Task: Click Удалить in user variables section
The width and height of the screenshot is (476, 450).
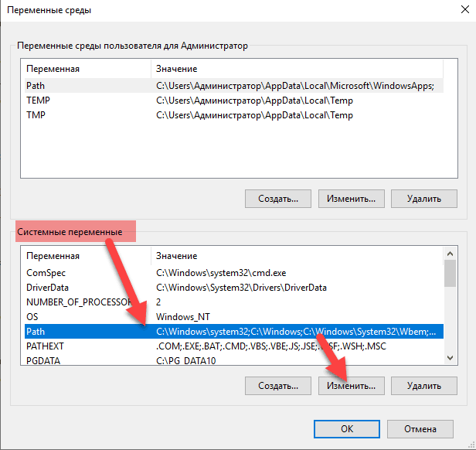Action: (425, 199)
